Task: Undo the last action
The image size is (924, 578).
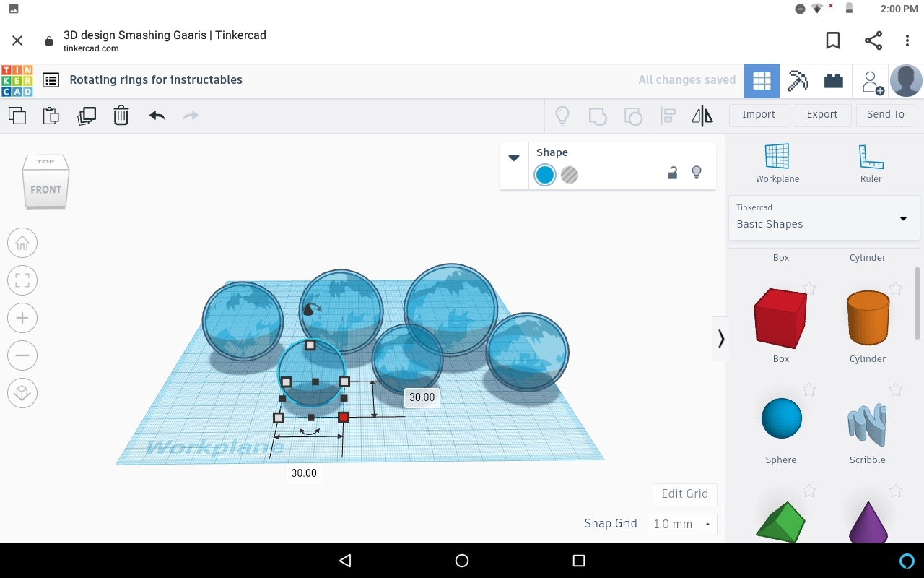Action: tap(157, 116)
